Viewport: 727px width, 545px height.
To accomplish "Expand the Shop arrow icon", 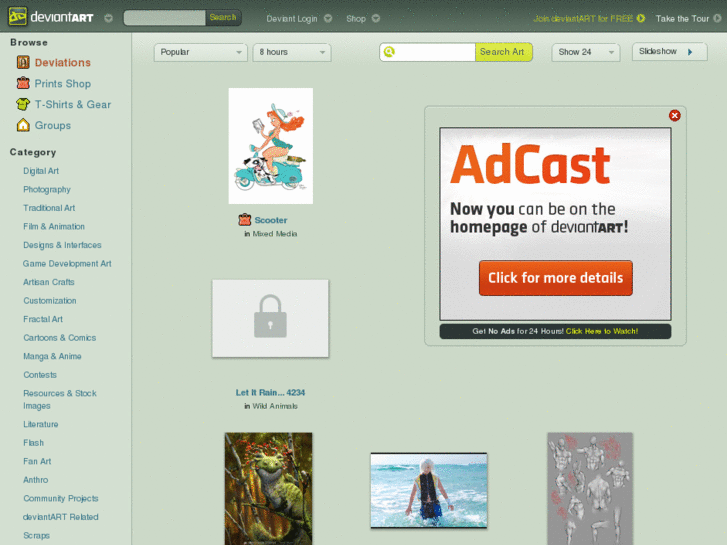I will pos(376,19).
